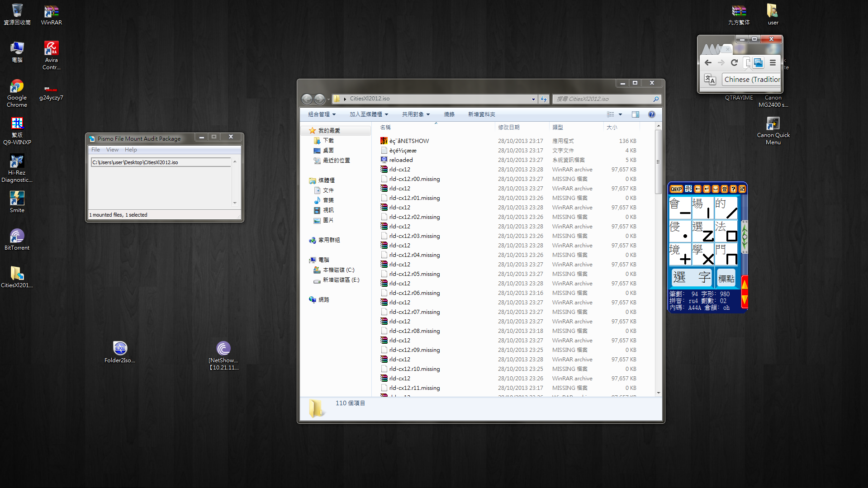Click the Chrome back arrow
The width and height of the screenshot is (868, 488).
click(708, 63)
